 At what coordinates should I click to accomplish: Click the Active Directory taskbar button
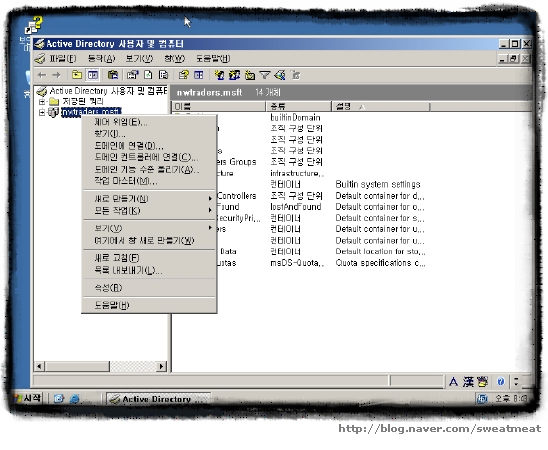(x=158, y=399)
